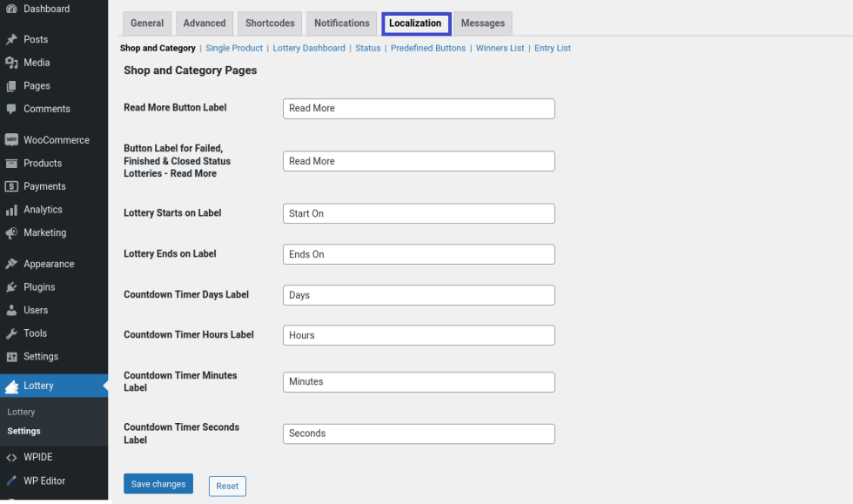Click the Appearance paintbrush icon
Image resolution: width=853 pixels, height=504 pixels.
pyautogui.click(x=11, y=264)
